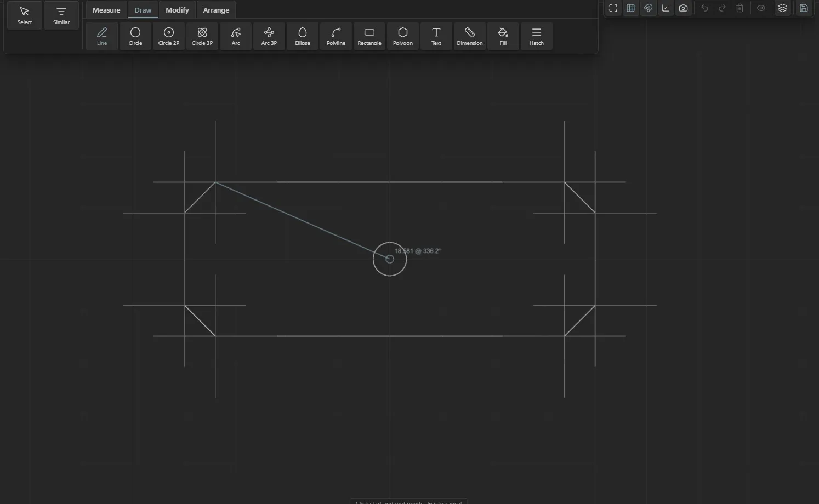This screenshot has height=504, width=819.
Task: Choose the Hatch tool
Action: coord(537,36)
